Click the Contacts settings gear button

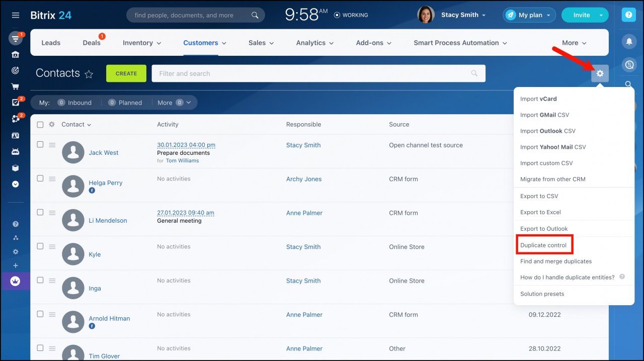click(600, 73)
